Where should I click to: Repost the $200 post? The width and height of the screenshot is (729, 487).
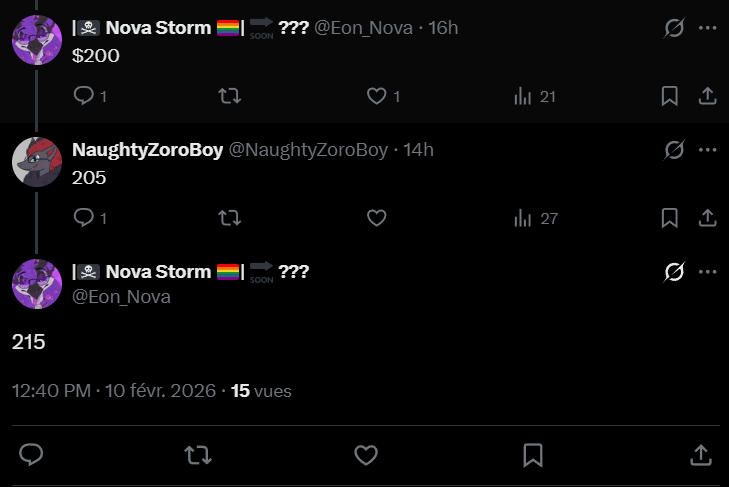(x=229, y=96)
